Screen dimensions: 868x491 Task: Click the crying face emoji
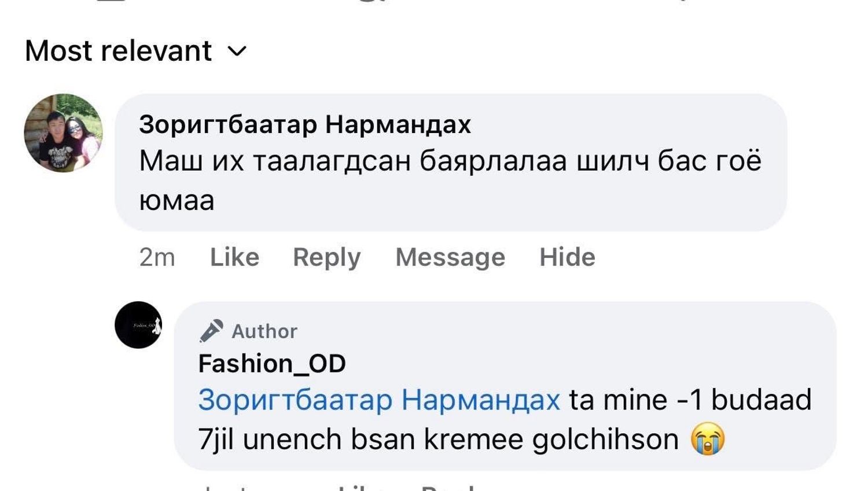pos(707,440)
